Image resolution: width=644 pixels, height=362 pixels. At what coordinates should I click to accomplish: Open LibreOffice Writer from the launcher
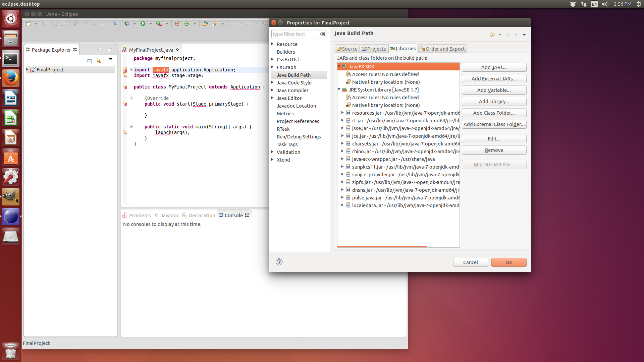pyautogui.click(x=11, y=98)
